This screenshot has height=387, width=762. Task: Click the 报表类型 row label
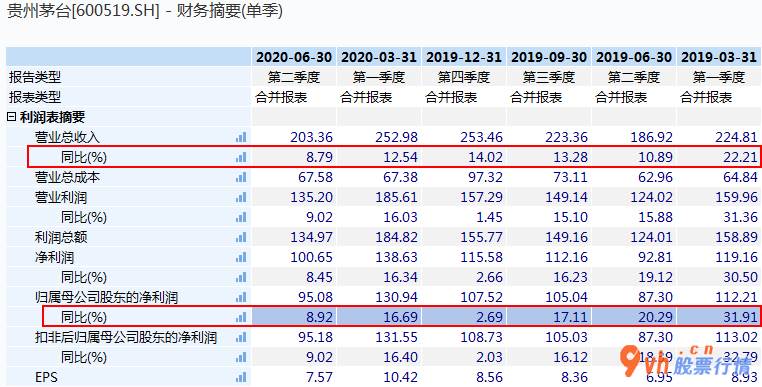(x=35, y=97)
